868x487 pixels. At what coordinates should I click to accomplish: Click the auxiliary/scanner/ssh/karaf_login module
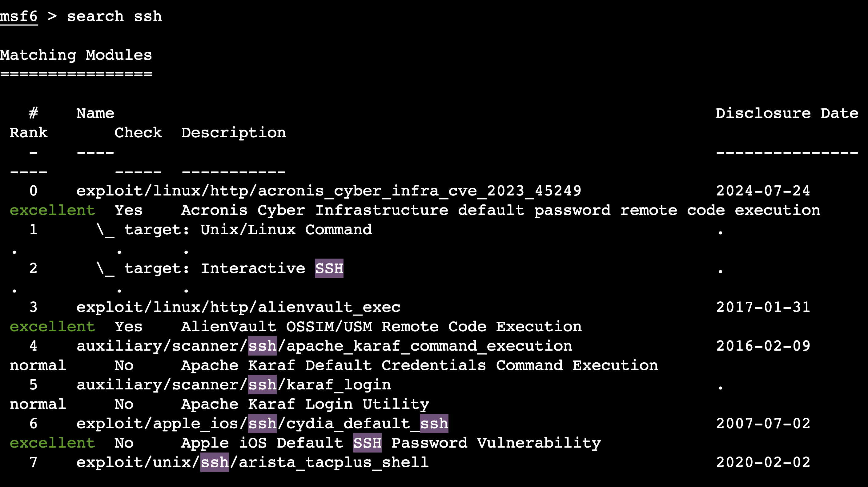click(x=234, y=385)
